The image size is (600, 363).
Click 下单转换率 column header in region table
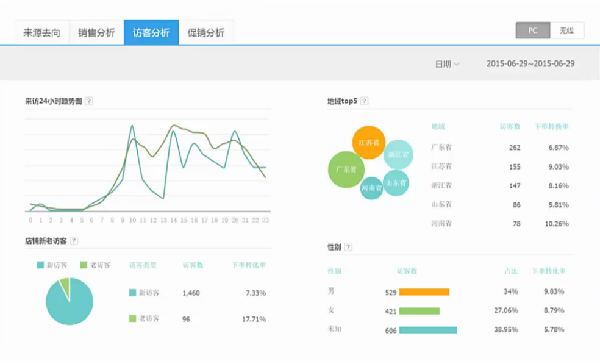pyautogui.click(x=552, y=127)
